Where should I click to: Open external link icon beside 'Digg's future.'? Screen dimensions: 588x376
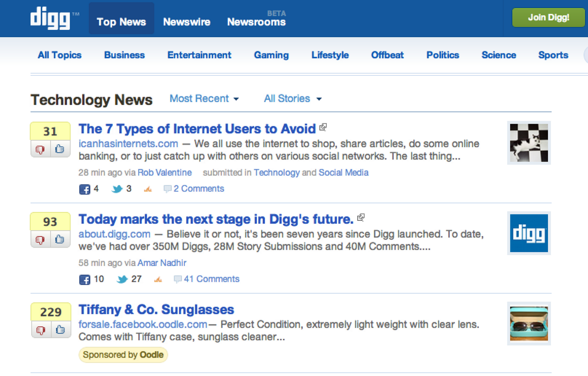(x=361, y=217)
